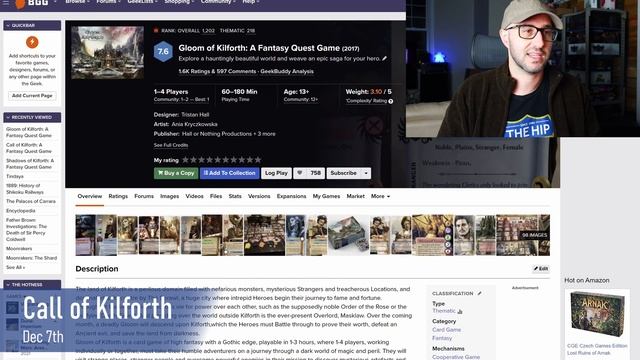This screenshot has height=360, width=640.
Task: Open the hamburger menu in header
Action: [6, 2]
